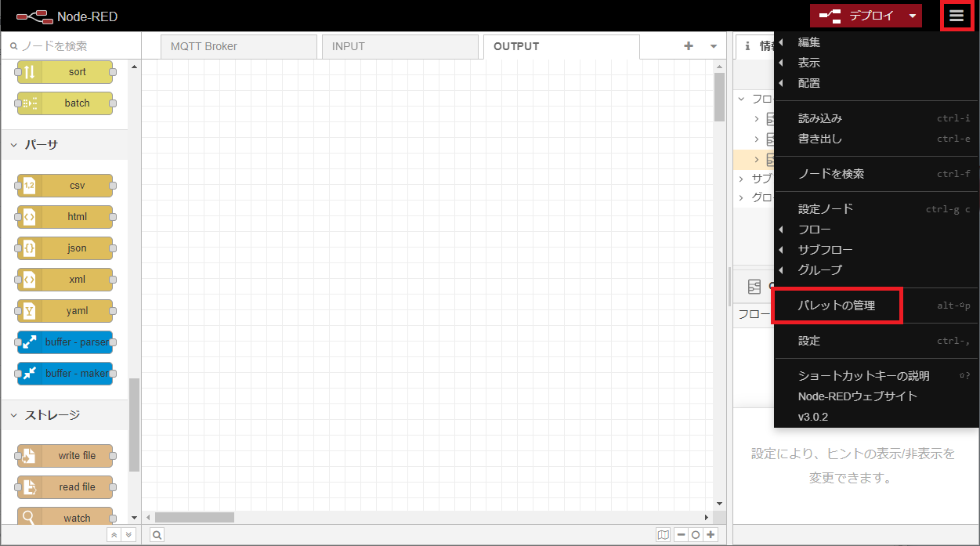Expand the サブフロー tree item

point(741,178)
